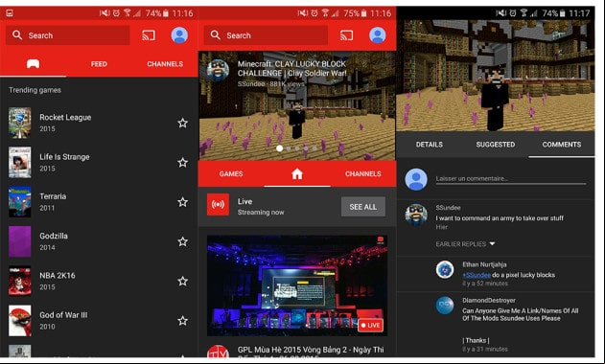The width and height of the screenshot is (605, 364).
Task: Open the cast icon in first screen
Action: 149,35
